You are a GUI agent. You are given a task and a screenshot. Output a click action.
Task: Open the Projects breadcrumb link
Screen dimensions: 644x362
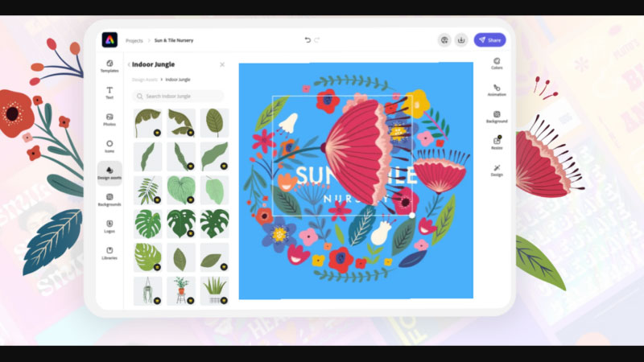pos(134,40)
